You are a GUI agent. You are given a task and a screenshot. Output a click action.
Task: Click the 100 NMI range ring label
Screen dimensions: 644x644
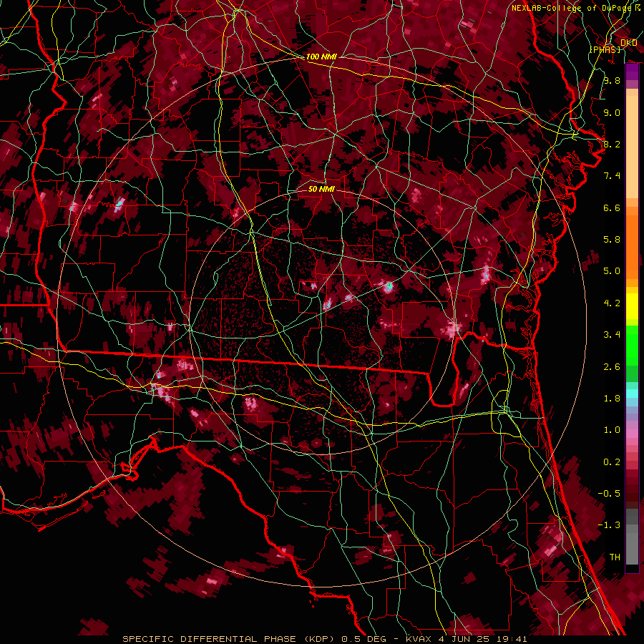pyautogui.click(x=321, y=57)
